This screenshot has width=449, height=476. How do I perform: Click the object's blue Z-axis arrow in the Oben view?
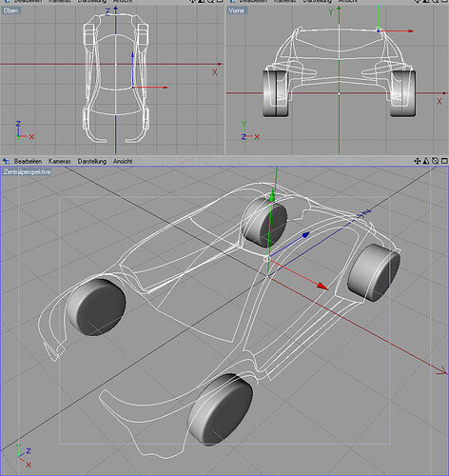(132, 55)
